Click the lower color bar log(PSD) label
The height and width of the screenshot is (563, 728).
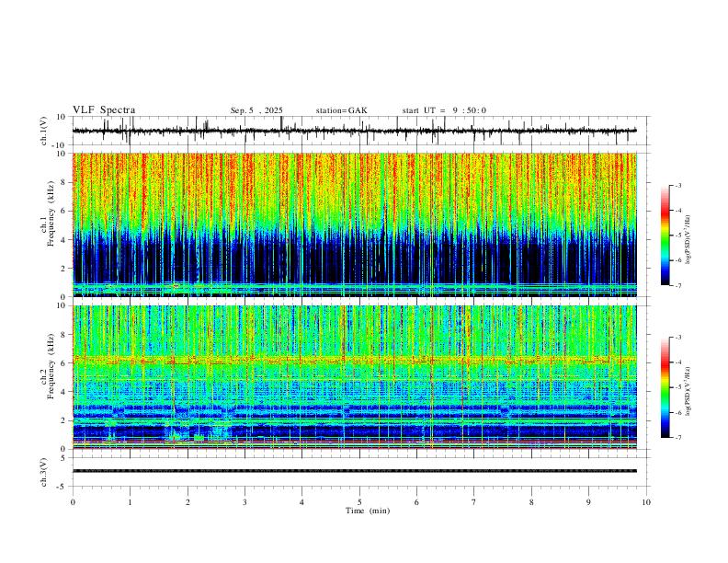pyautogui.click(x=688, y=391)
